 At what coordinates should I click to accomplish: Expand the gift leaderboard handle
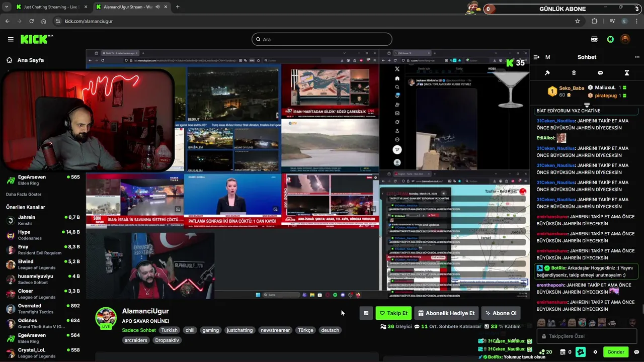[587, 105]
